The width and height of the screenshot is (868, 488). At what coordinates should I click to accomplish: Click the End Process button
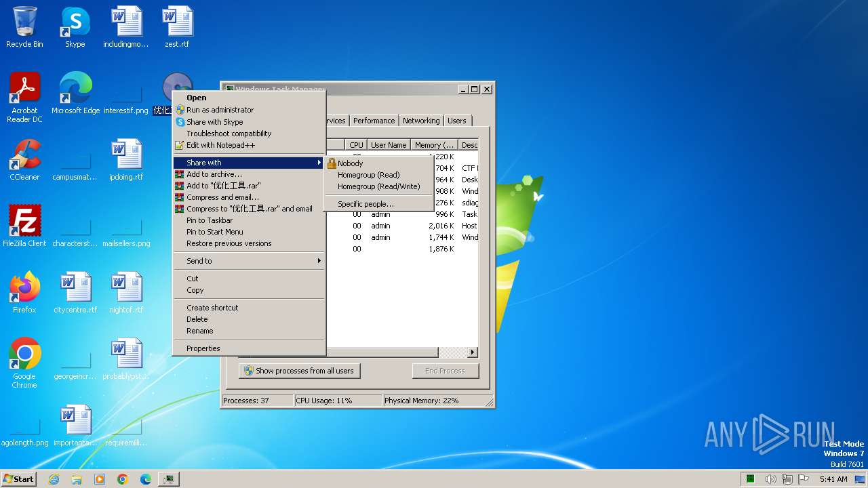tap(445, 371)
